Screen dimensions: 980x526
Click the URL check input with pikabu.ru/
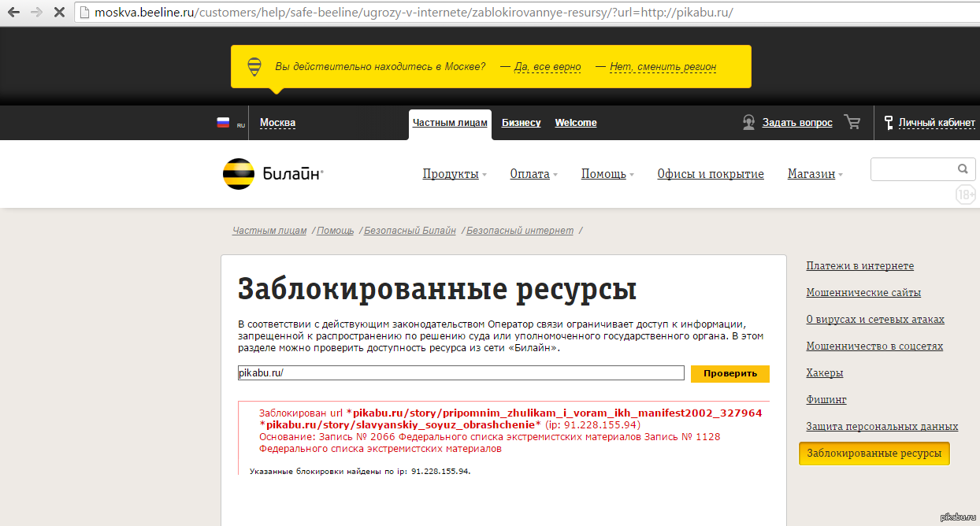(x=461, y=373)
